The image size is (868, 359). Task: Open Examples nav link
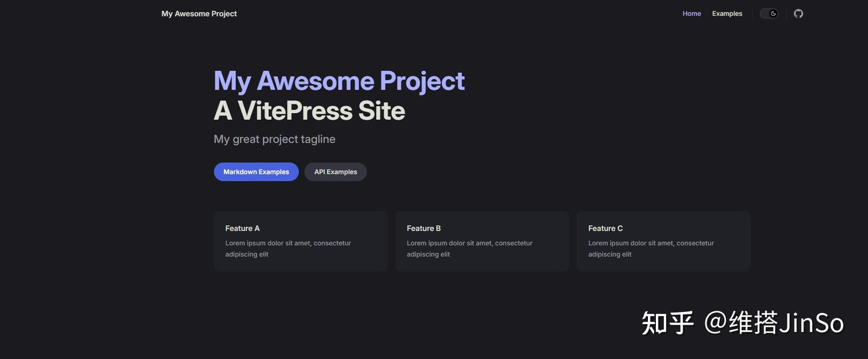tap(727, 13)
